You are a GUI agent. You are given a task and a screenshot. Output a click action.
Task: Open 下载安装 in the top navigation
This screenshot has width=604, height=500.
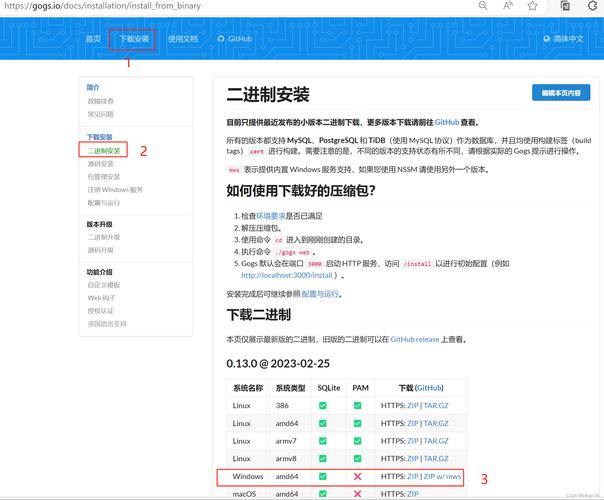[x=134, y=39]
